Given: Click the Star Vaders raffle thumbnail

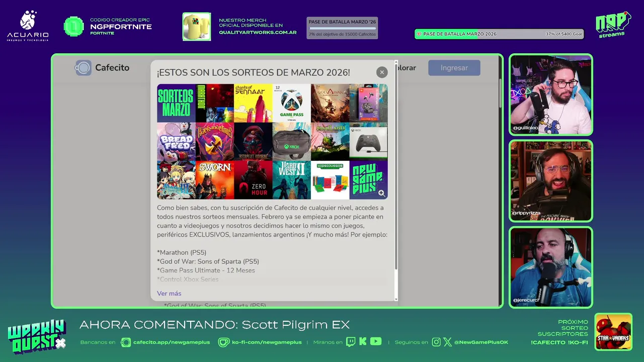Looking at the screenshot, I should [613, 332].
